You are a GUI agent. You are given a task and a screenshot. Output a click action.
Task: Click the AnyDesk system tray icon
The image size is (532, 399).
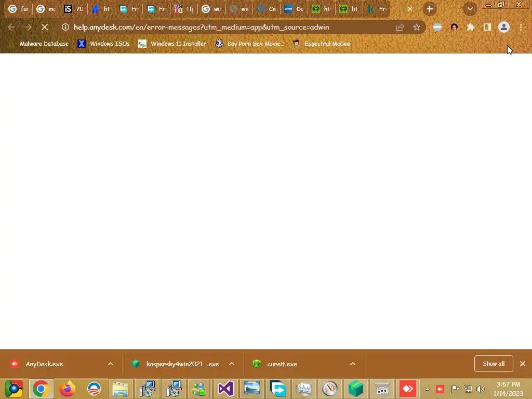click(x=440, y=389)
